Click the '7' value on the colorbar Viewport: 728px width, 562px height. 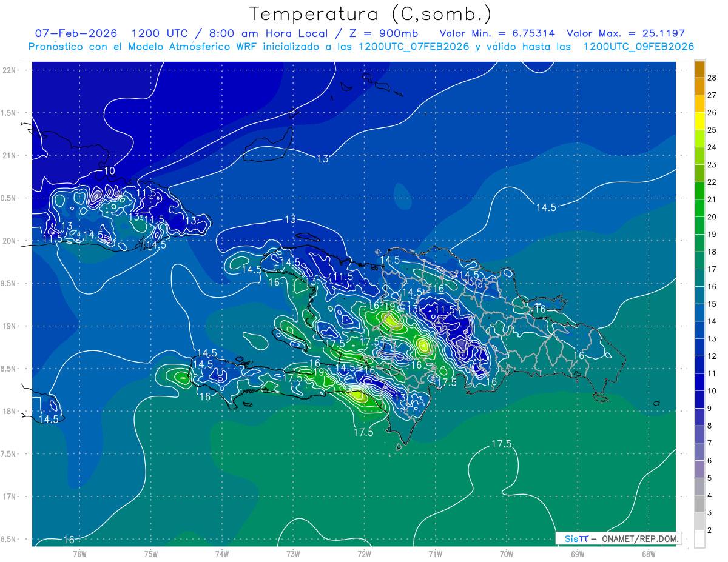tap(710, 443)
